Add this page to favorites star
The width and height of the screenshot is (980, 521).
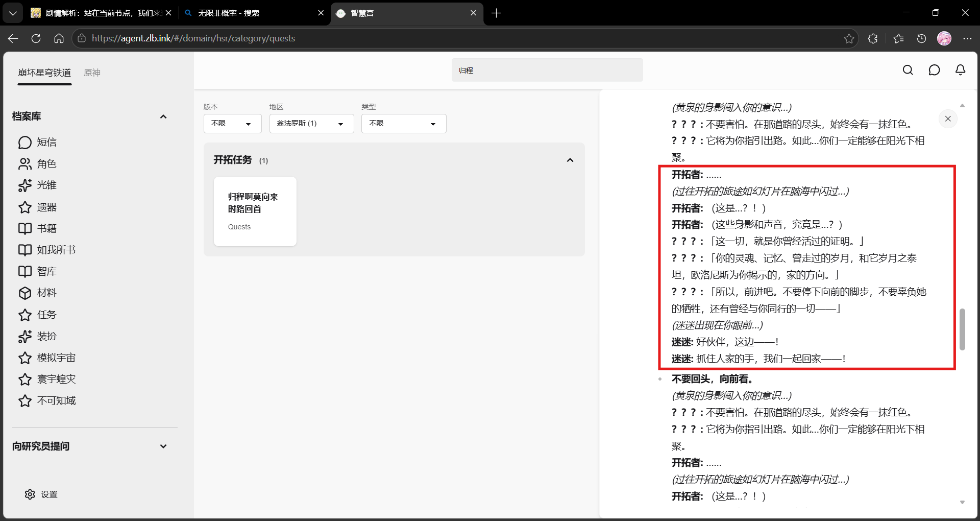pos(849,38)
